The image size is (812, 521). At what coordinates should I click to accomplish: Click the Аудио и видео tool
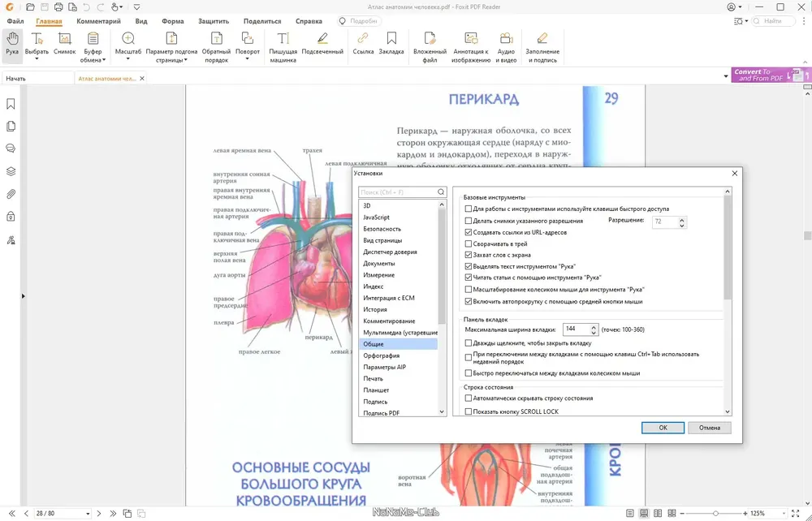tap(506, 46)
